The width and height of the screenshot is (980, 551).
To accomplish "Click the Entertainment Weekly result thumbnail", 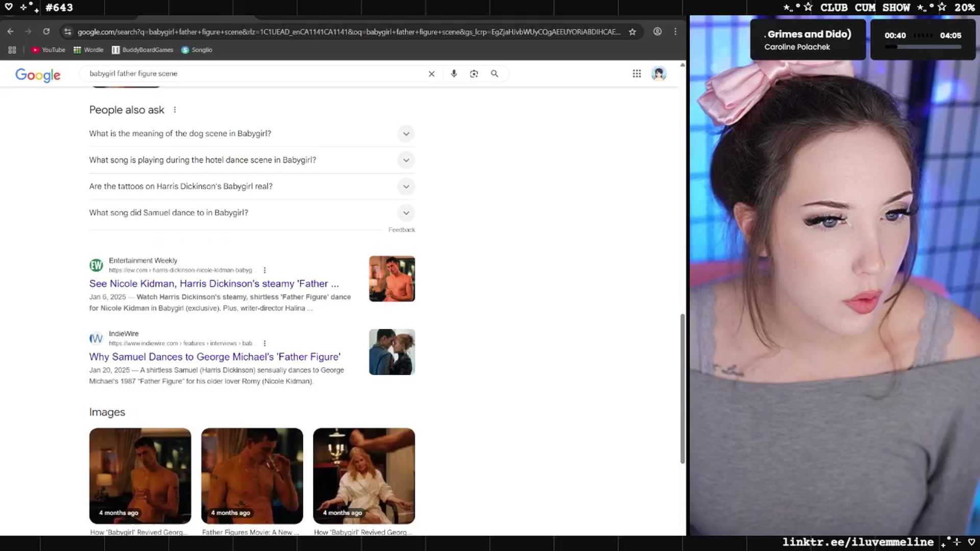I will pyautogui.click(x=392, y=279).
